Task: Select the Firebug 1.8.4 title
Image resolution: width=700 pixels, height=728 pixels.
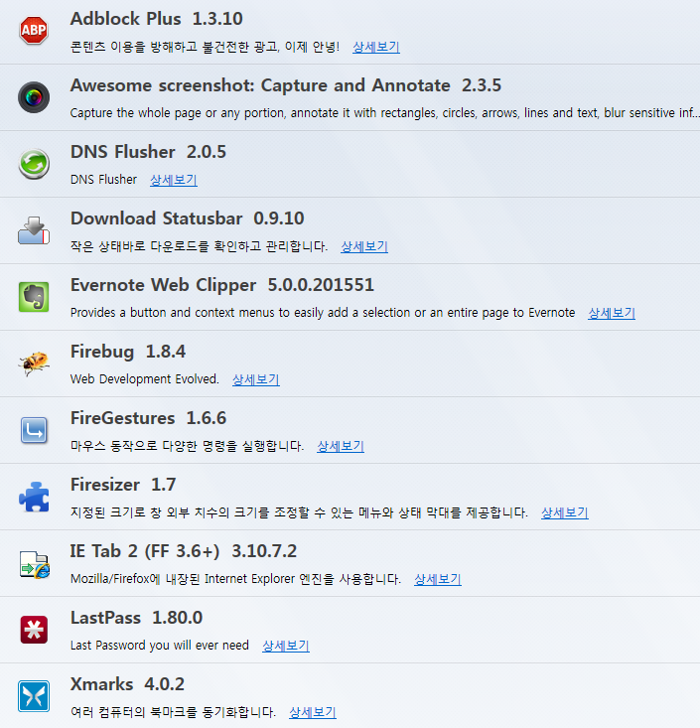Action: [x=128, y=352]
